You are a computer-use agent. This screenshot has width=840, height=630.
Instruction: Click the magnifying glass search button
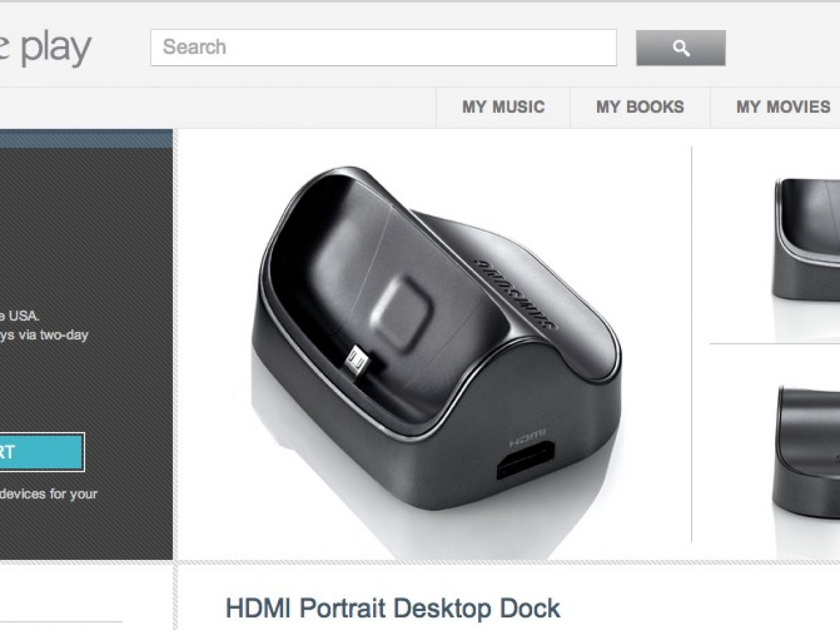click(x=680, y=48)
